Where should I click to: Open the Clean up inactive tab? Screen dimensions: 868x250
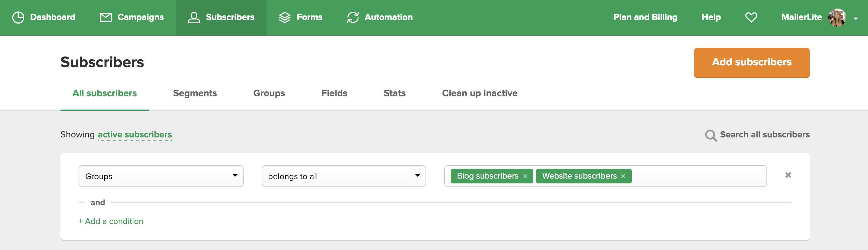pos(479,93)
